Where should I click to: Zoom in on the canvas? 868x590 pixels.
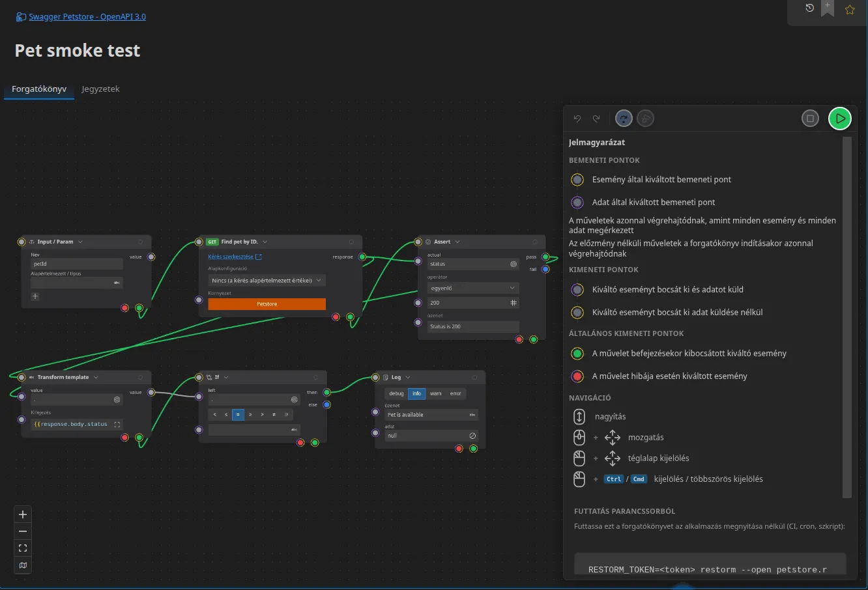coord(23,514)
